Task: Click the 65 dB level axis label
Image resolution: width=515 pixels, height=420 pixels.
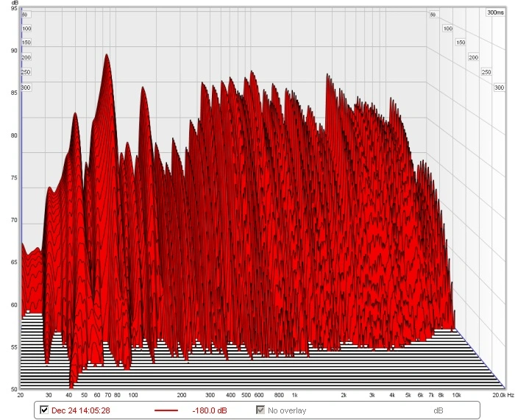Action: pos(14,262)
